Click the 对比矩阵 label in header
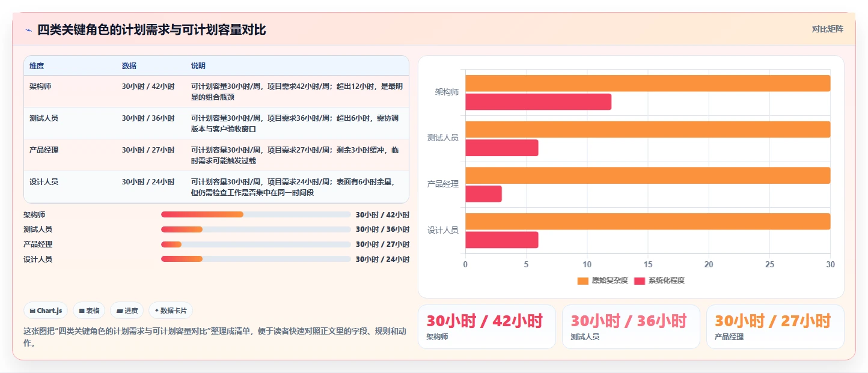This screenshot has width=868, height=373. pos(827,29)
